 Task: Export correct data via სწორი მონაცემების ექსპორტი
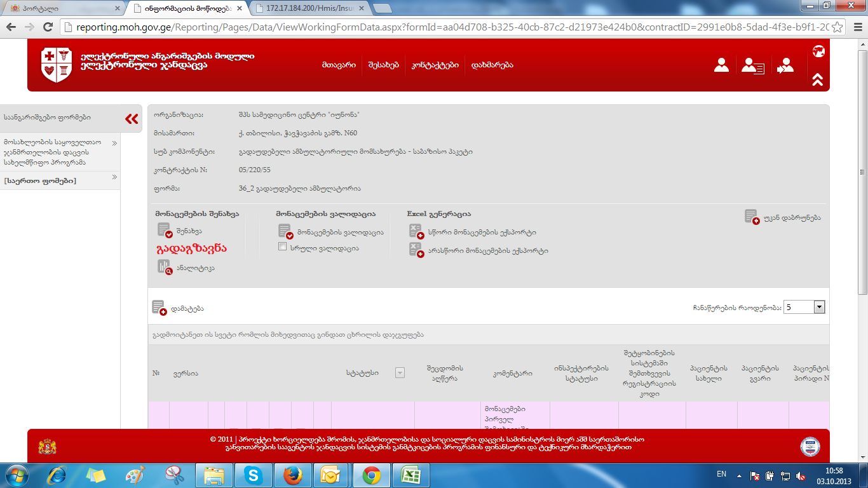click(x=416, y=232)
